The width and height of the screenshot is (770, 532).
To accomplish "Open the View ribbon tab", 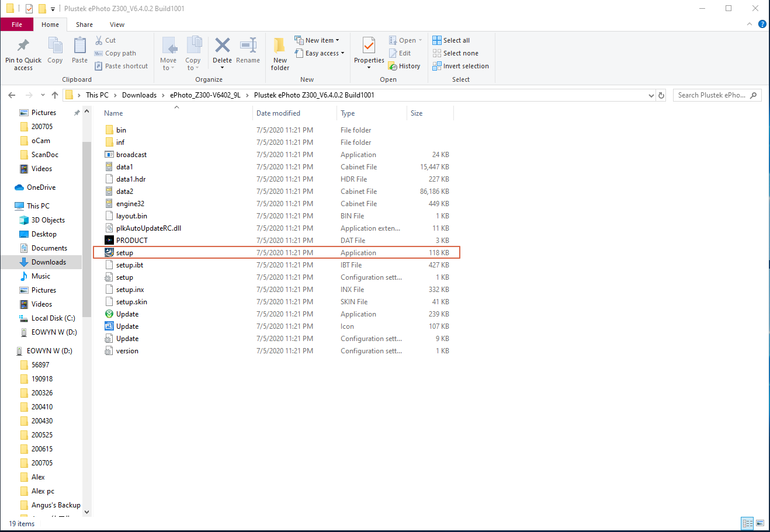I will tap(117, 25).
